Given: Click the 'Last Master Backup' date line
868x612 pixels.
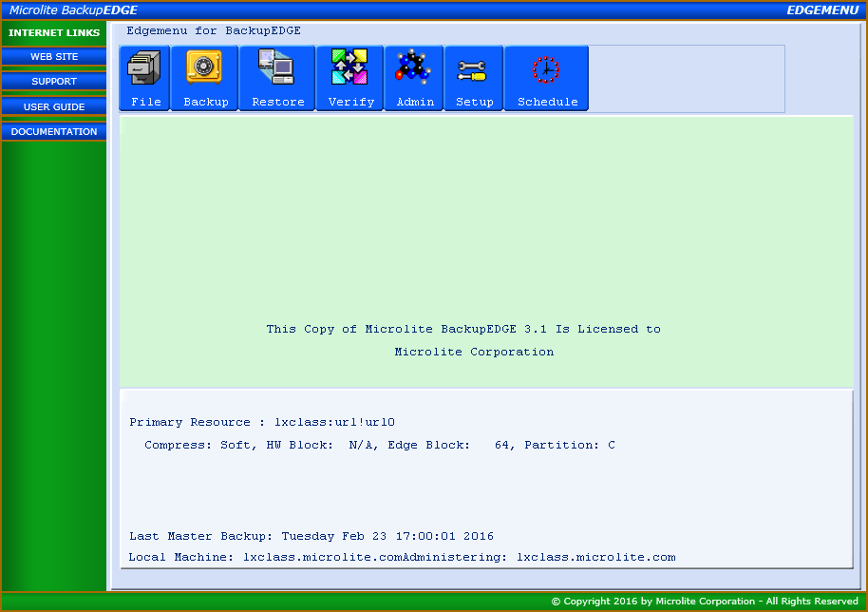Looking at the screenshot, I should [311, 536].
